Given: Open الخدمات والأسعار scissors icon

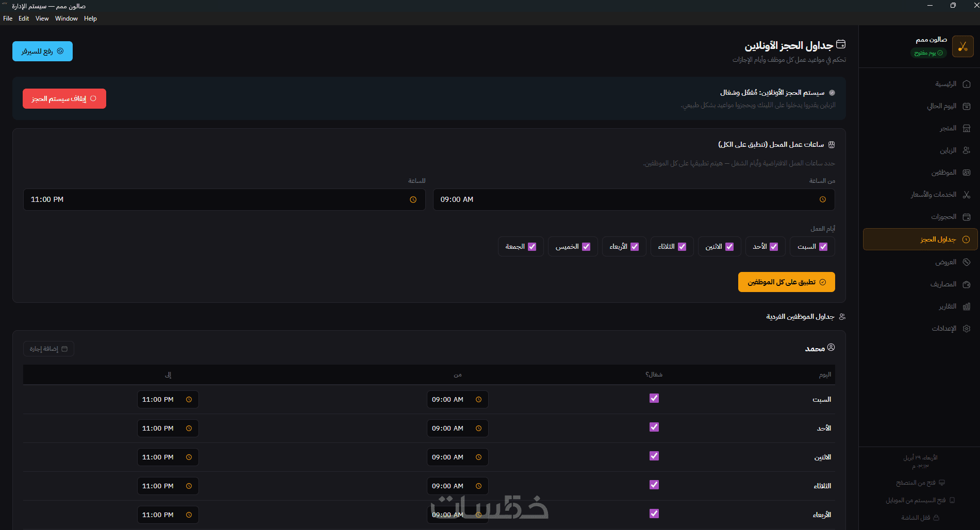Looking at the screenshot, I should coord(967,195).
